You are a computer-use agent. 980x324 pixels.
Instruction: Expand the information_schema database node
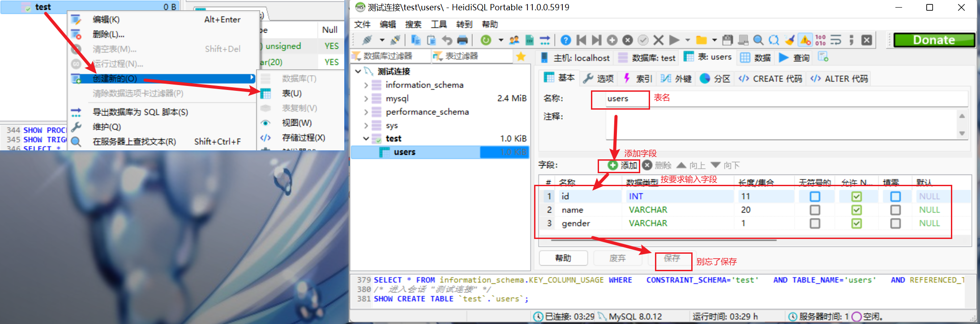(366, 85)
